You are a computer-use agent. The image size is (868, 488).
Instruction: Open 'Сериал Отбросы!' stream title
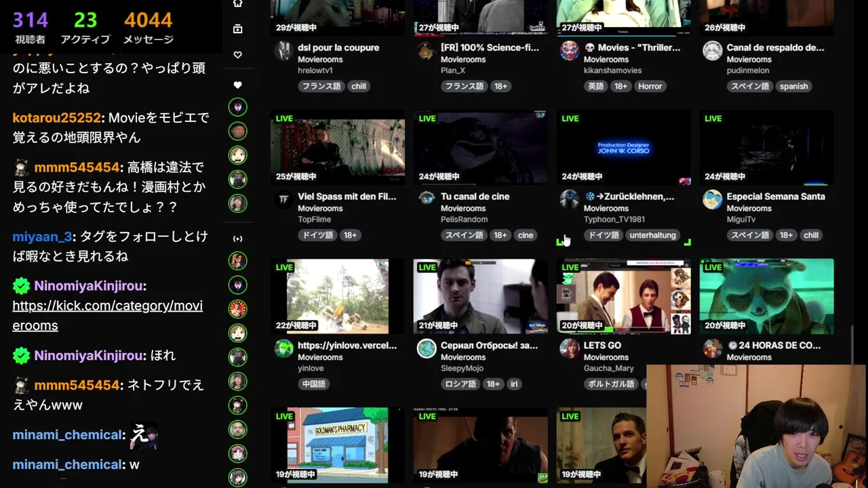[x=489, y=345]
